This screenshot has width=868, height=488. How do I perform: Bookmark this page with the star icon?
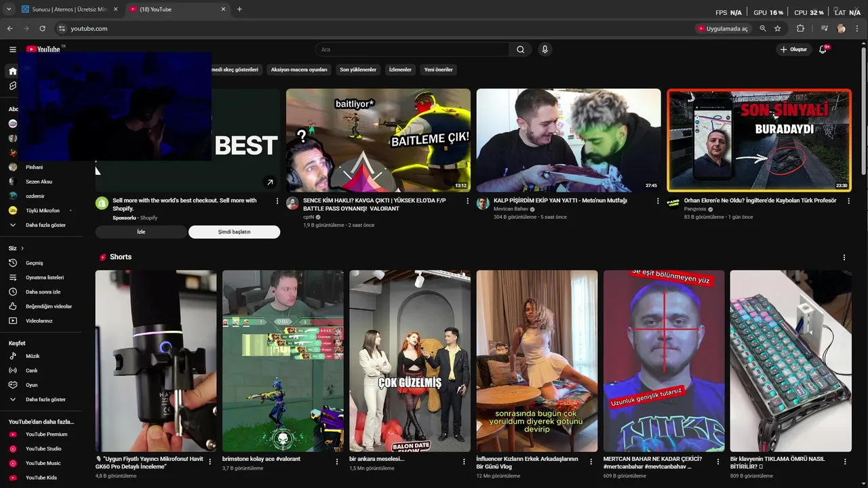(778, 28)
